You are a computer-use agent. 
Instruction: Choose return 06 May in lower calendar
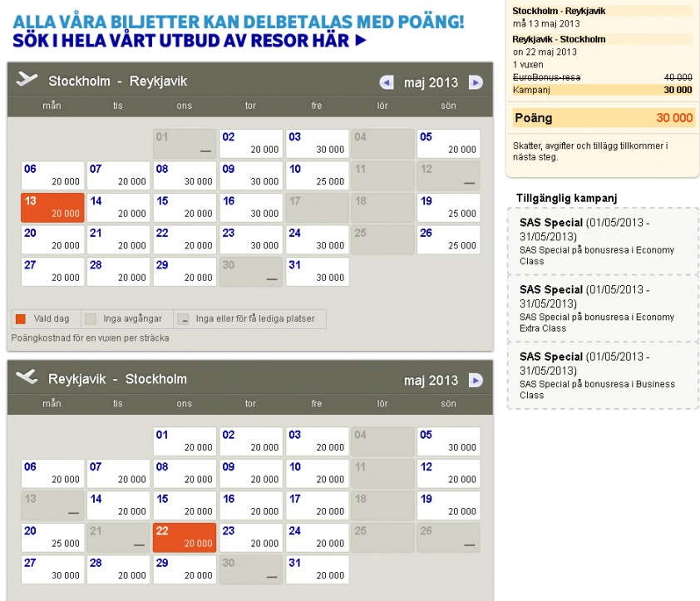52,473
